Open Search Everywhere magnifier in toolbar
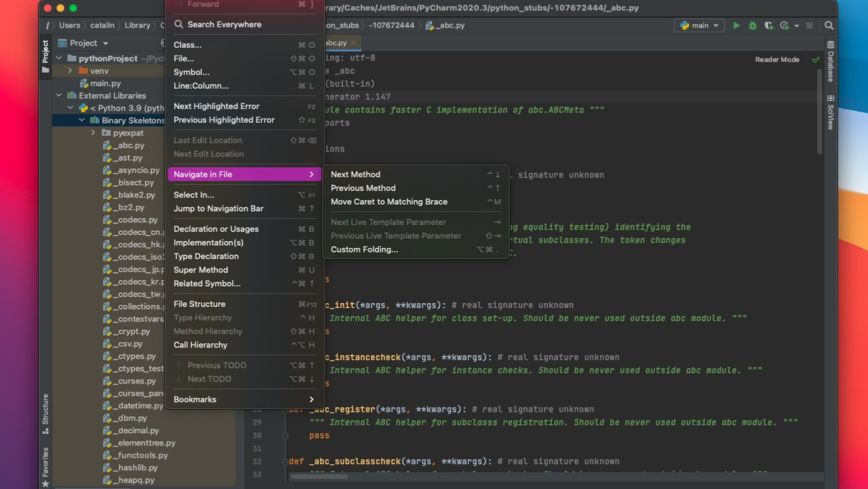The image size is (868, 489). [829, 25]
